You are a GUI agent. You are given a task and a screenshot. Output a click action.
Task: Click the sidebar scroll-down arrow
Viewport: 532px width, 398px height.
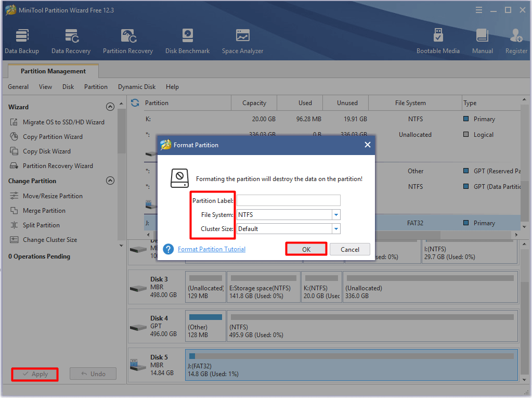pyautogui.click(x=121, y=246)
